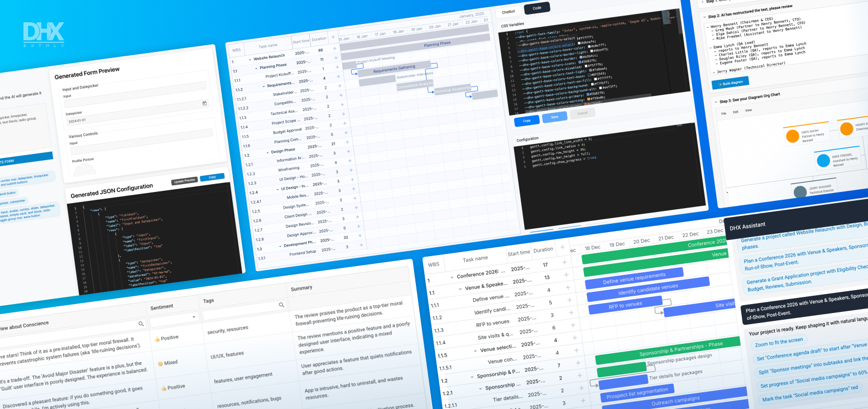868x409 pixels.
Task: Click the search icon on the Conscience review filter
Action: (141, 323)
